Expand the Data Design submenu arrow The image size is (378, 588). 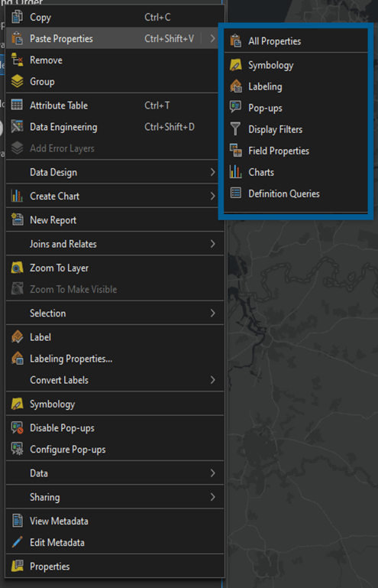click(x=212, y=172)
